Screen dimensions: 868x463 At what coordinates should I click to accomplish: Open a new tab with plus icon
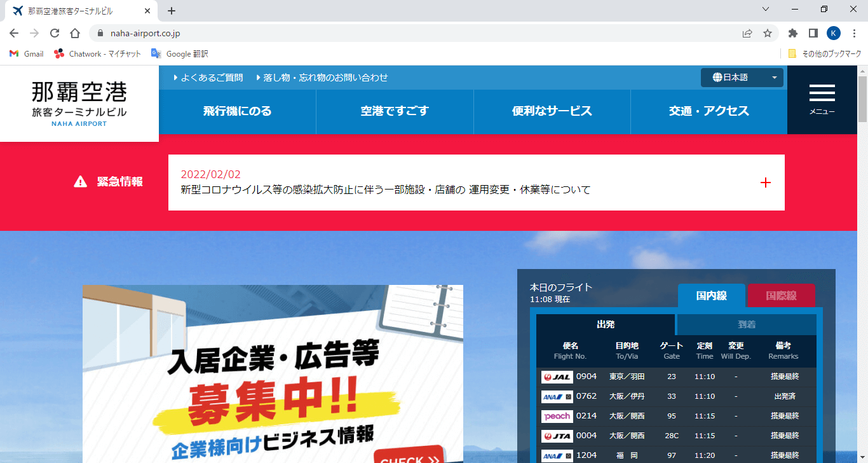click(172, 11)
